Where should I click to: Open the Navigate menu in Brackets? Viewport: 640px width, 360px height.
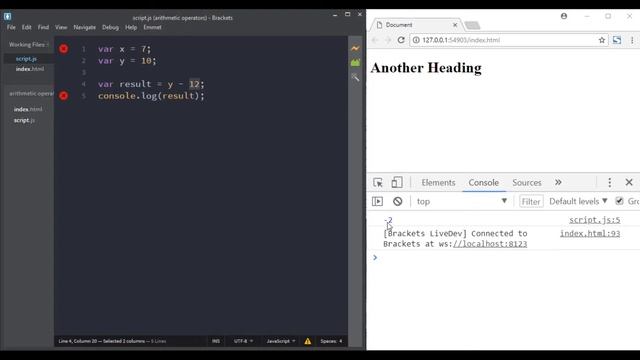[84, 27]
